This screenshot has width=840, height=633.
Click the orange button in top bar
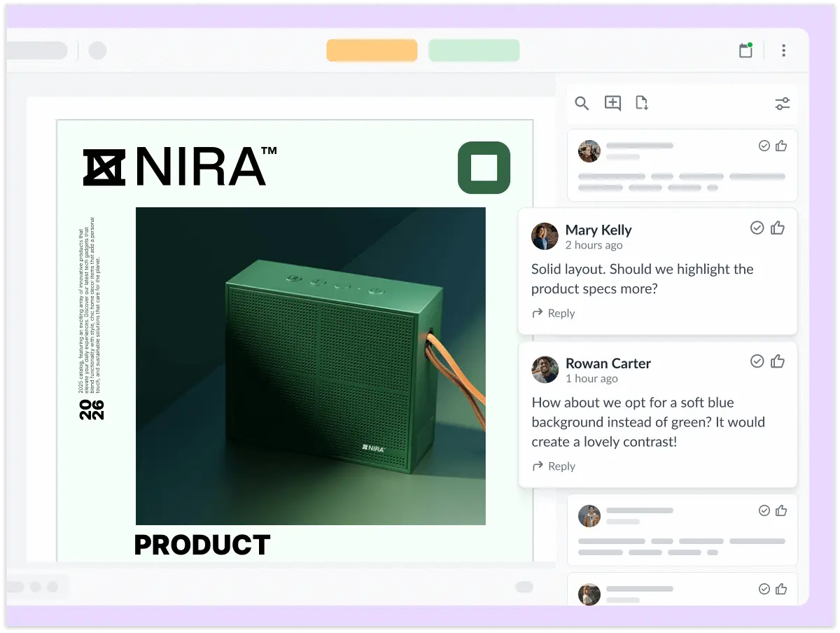pyautogui.click(x=372, y=50)
